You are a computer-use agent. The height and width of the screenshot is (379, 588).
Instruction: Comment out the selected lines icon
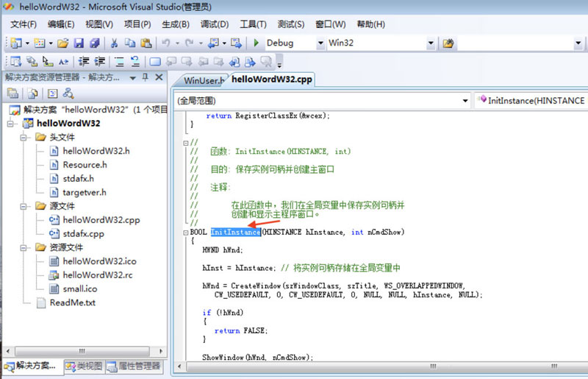119,61
